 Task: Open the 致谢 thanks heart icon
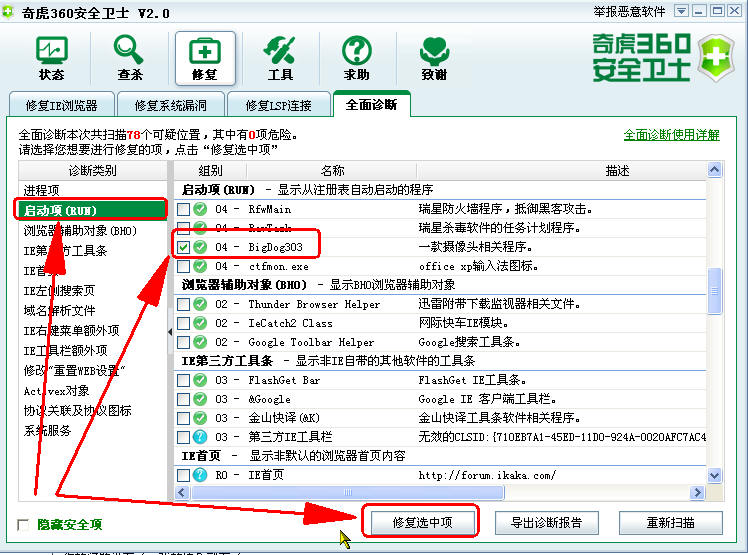(x=434, y=59)
